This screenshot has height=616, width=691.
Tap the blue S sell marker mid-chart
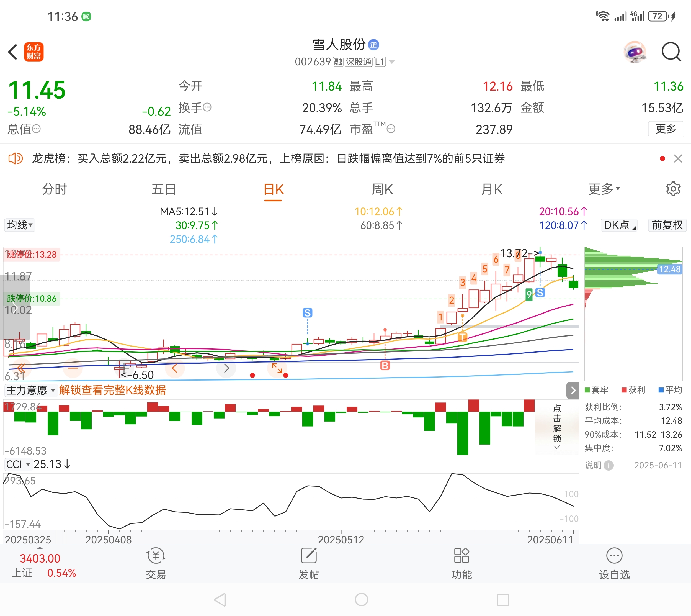(x=308, y=313)
